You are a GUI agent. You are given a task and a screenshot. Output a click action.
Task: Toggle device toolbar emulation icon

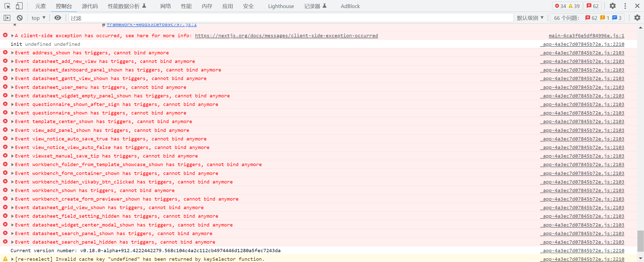pos(19,6)
